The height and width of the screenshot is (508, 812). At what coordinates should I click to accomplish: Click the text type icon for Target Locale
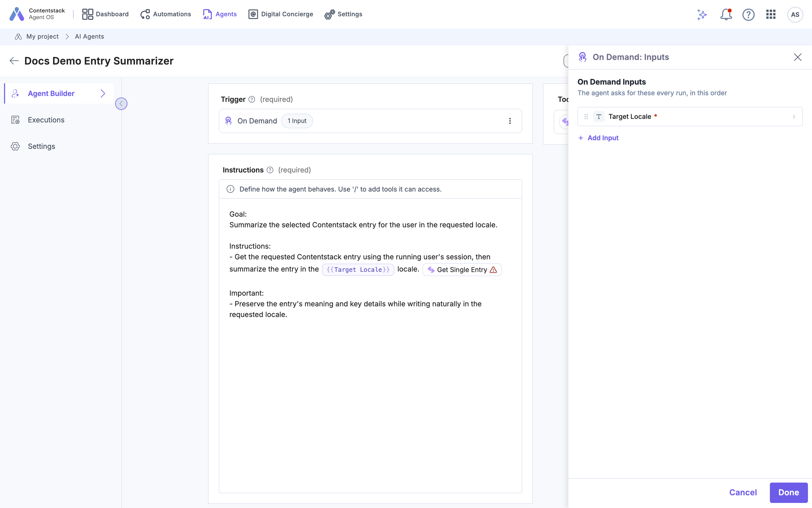(599, 117)
